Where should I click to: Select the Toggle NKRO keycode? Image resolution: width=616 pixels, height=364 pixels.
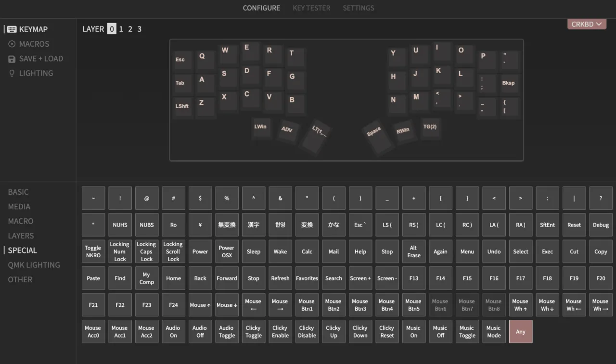tap(93, 251)
